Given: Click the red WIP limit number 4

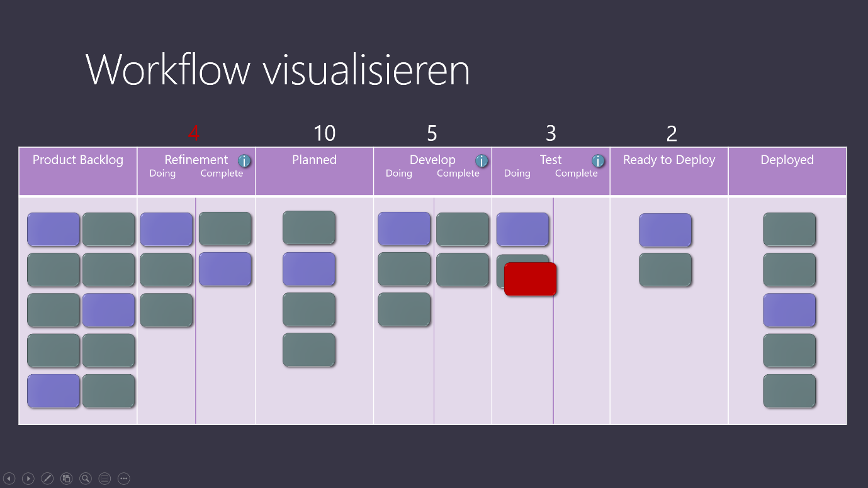Looking at the screenshot, I should click(194, 133).
